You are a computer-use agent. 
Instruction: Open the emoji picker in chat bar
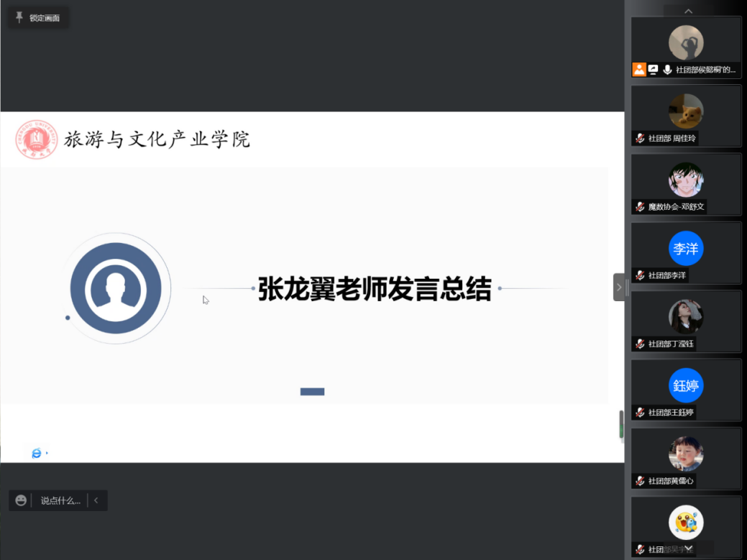[x=21, y=500]
